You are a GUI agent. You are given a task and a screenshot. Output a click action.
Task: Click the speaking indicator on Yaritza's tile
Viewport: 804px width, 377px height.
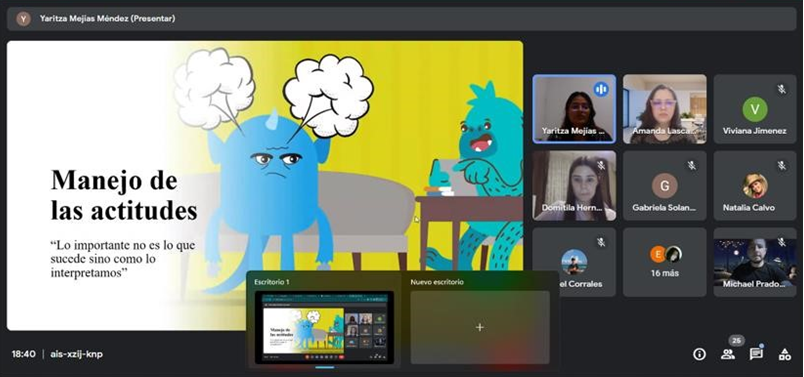pyautogui.click(x=601, y=89)
